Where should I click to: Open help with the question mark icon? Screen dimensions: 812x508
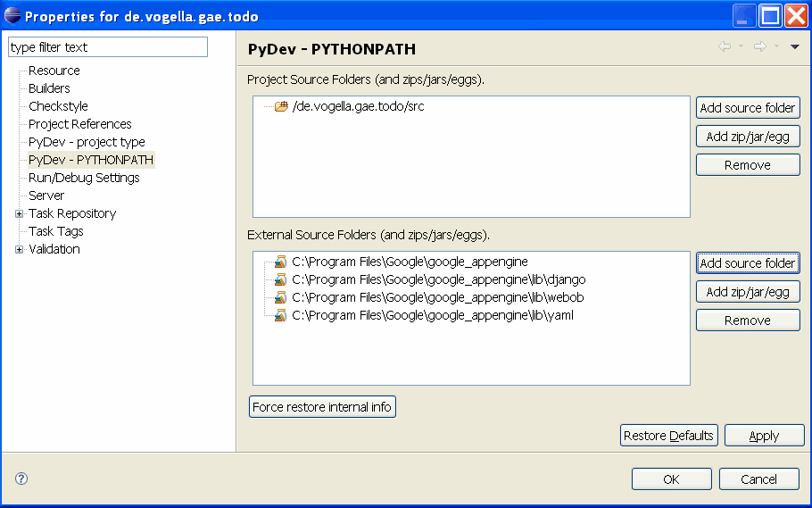tap(21, 479)
